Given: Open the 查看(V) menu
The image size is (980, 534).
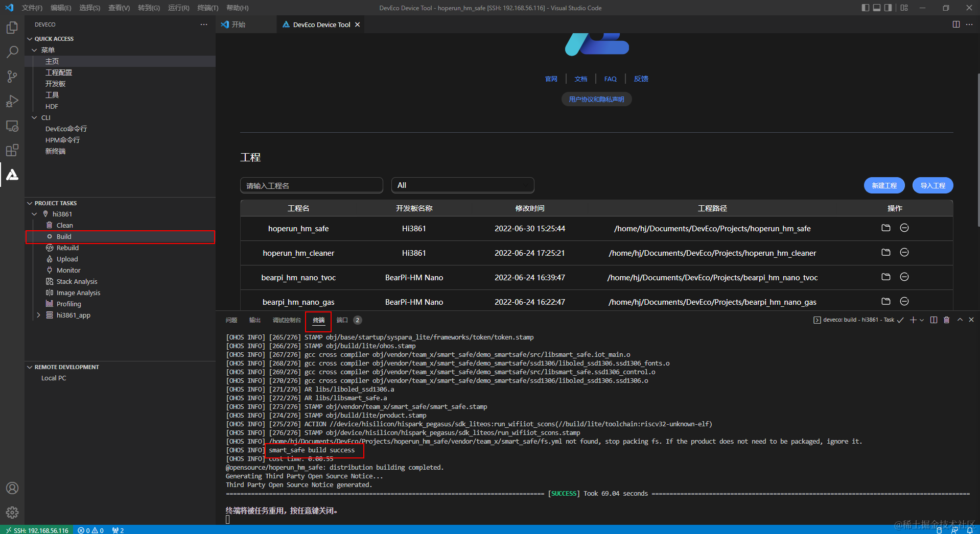Looking at the screenshot, I should point(119,8).
